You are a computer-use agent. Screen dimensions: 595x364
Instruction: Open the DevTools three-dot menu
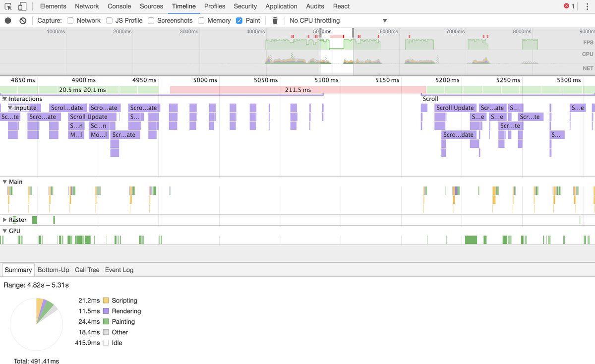[587, 6]
